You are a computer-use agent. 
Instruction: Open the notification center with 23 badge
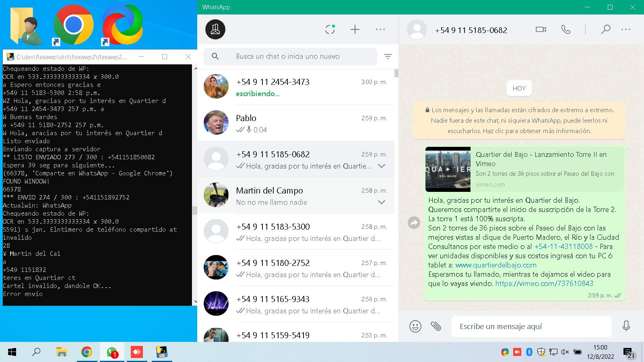(630, 353)
